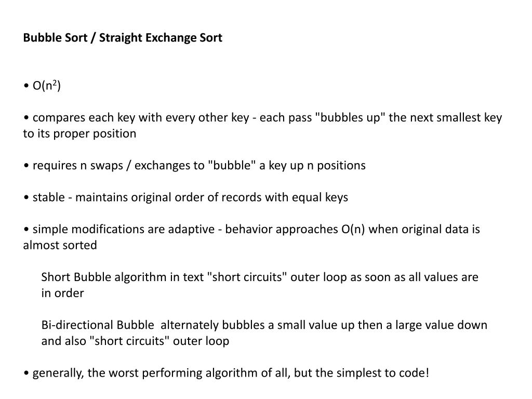
Task: Click the "and also "short circuits" outer loop" line
Action: 135,341
